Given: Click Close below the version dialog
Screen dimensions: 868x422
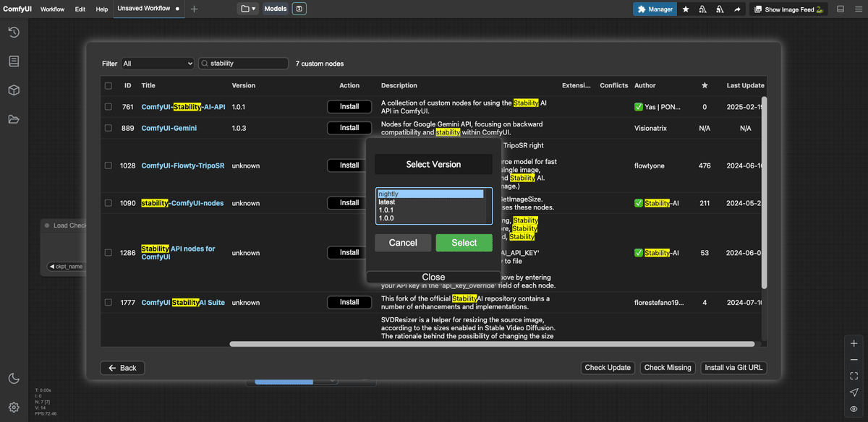Looking at the screenshot, I should click(x=434, y=277).
